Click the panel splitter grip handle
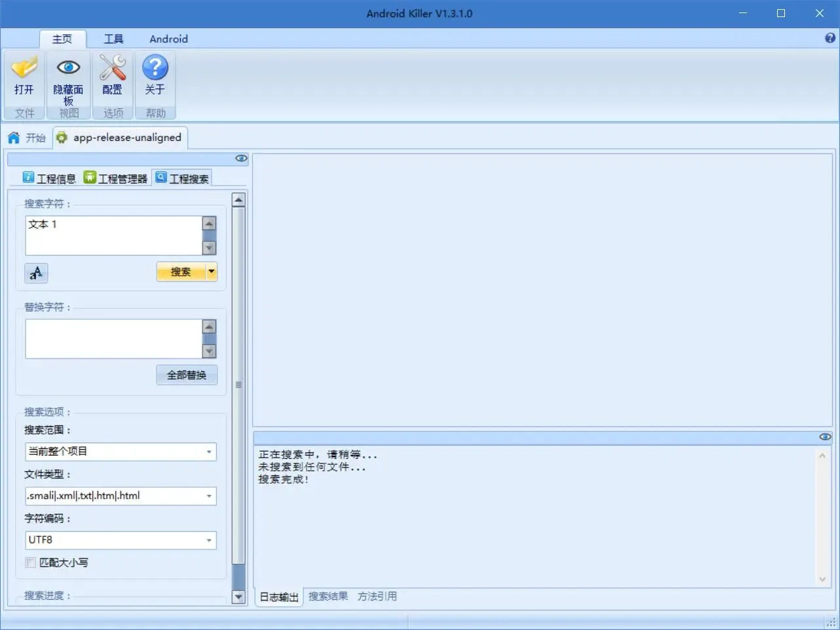The width and height of the screenshot is (840, 630). (239, 385)
